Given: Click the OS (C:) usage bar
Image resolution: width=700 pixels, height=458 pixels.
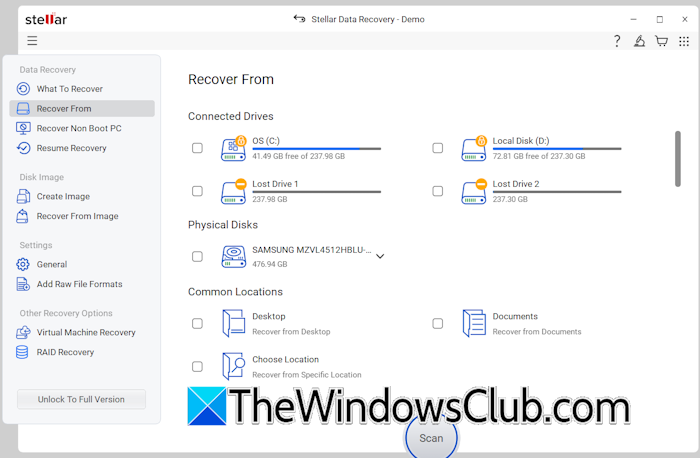Looking at the screenshot, I should pos(317,149).
